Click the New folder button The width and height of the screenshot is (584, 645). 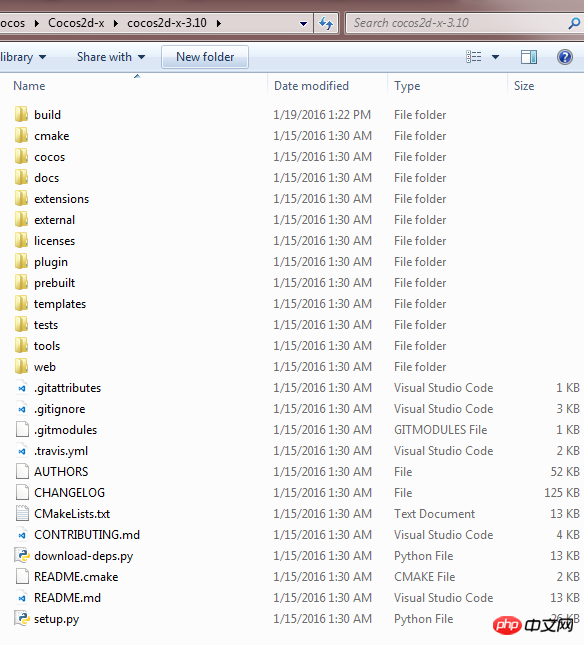(x=205, y=57)
